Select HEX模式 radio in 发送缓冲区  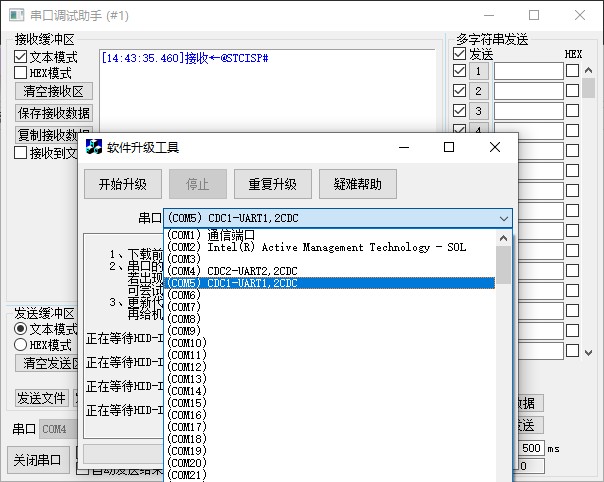[20, 344]
